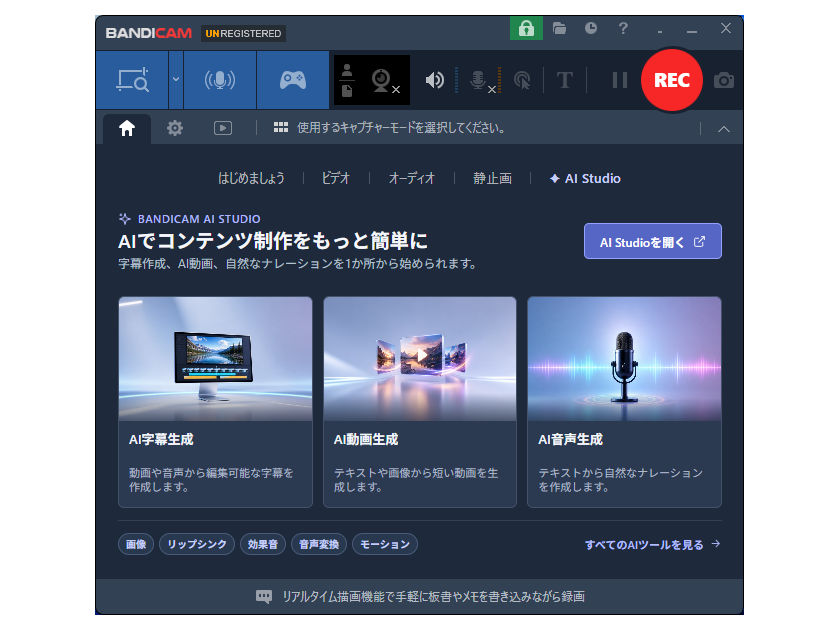This screenshot has width=840, height=630.
Task: Start recording with the REC button
Action: point(671,80)
